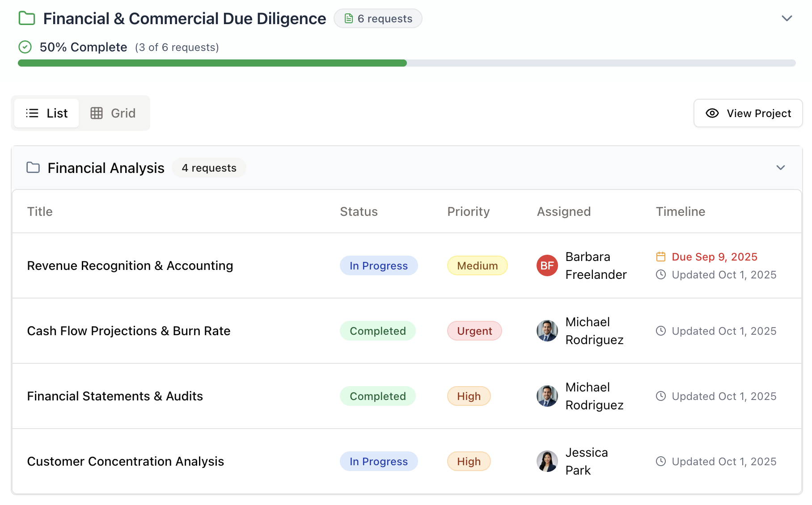Click the green 50% progress bar
Image resolution: width=812 pixels, height=505 pixels.
pyautogui.click(x=210, y=63)
